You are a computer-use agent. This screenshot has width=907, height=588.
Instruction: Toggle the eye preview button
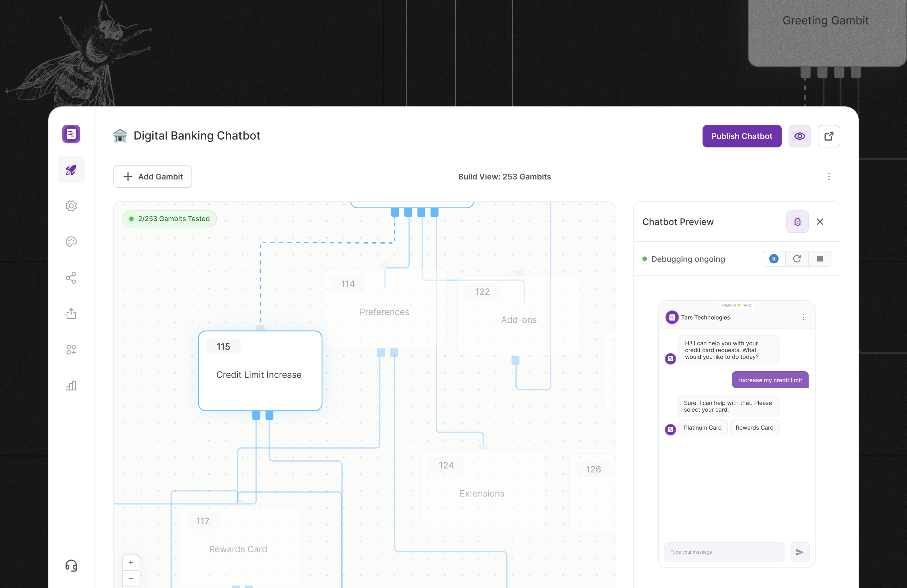799,136
